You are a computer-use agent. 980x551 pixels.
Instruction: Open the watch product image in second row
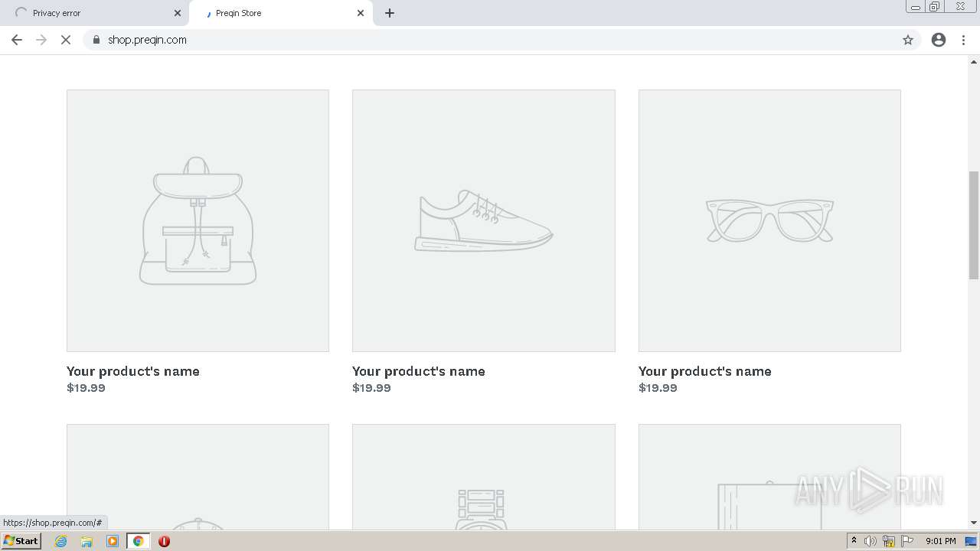(483, 477)
